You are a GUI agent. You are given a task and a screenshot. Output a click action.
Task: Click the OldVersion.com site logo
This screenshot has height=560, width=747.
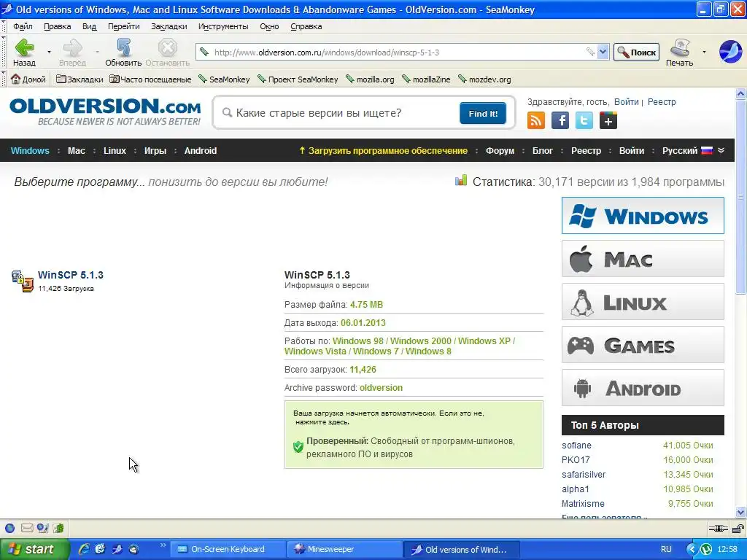[x=105, y=112]
